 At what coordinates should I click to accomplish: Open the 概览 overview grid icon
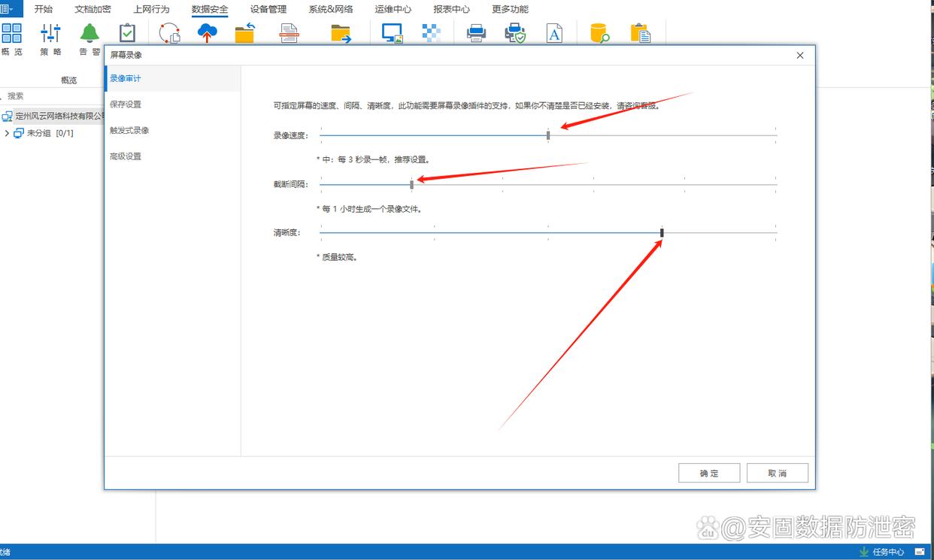[x=11, y=33]
